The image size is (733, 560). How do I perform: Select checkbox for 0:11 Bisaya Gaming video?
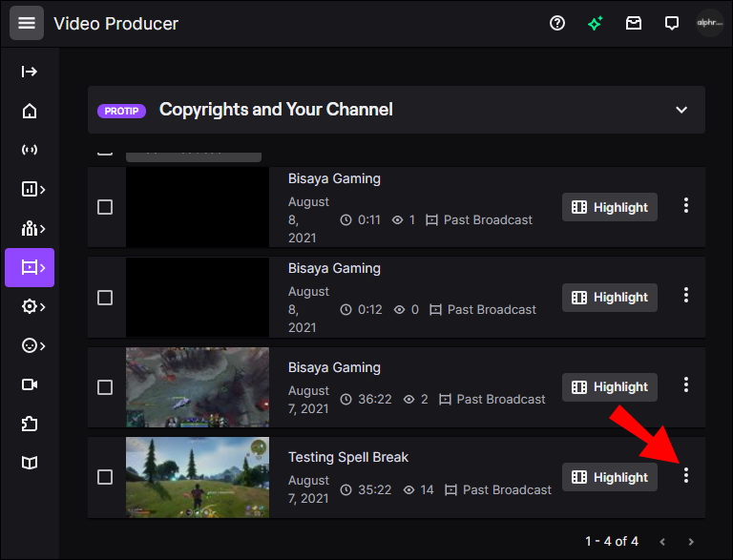[x=105, y=207]
